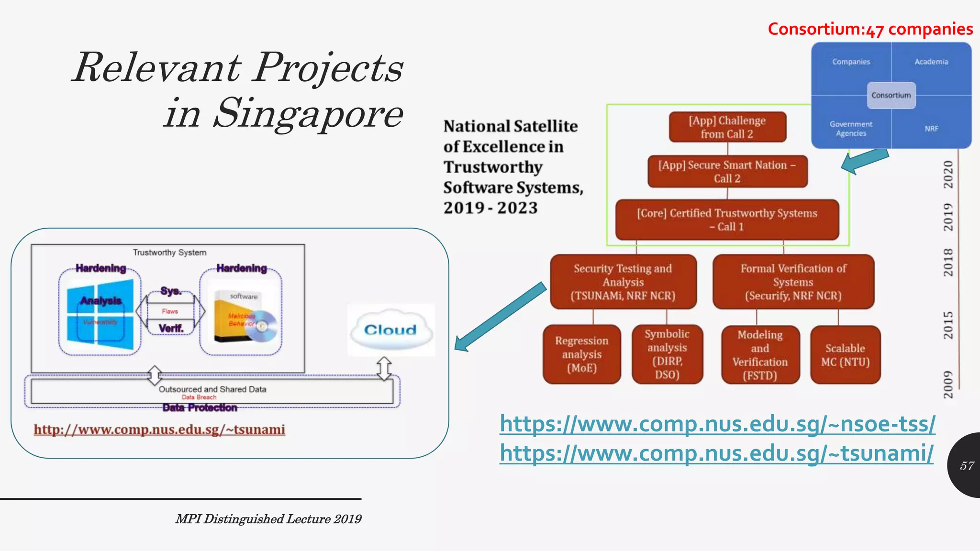Image resolution: width=980 pixels, height=551 pixels.
Task: Open the small red tsunami link
Action: coord(159,430)
